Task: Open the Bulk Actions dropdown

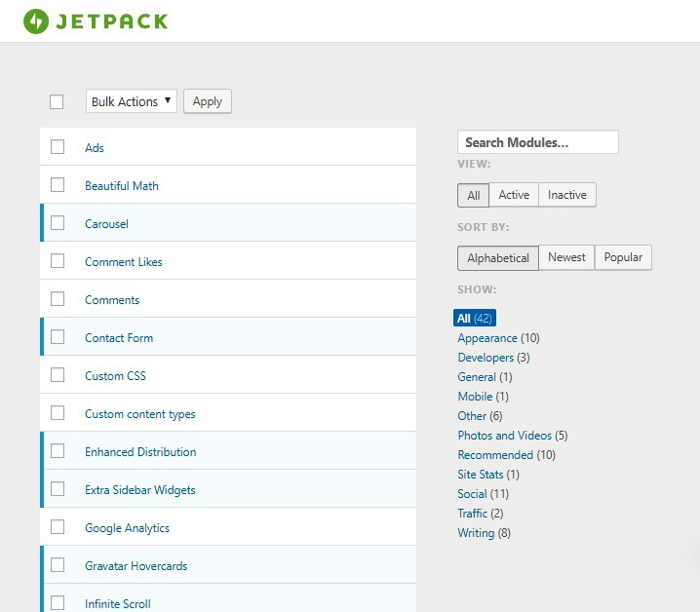Action: 132,101
